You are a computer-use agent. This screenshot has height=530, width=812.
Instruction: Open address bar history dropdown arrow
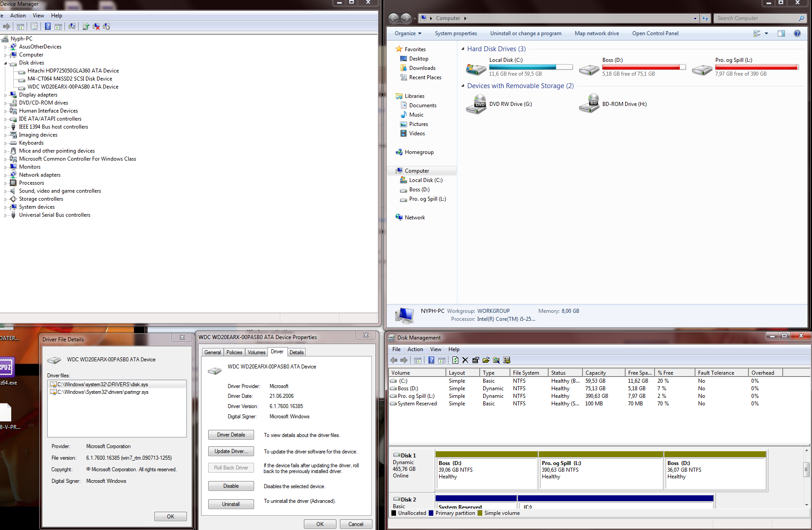[695, 18]
